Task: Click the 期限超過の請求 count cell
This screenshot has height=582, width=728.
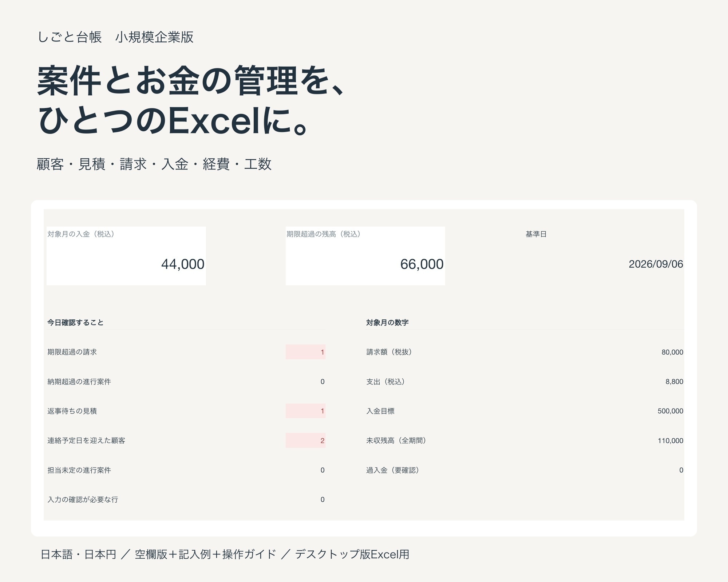Action: point(305,352)
